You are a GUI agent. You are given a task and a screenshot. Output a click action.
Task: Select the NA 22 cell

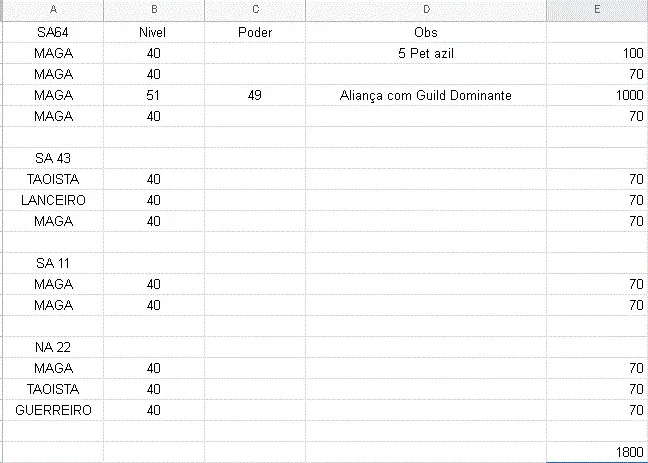pos(53,347)
